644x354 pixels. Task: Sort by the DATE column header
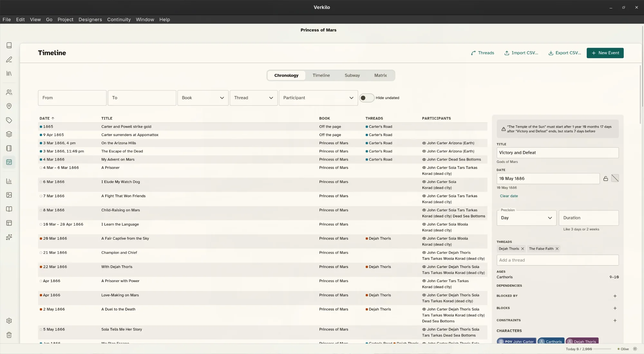coord(47,118)
